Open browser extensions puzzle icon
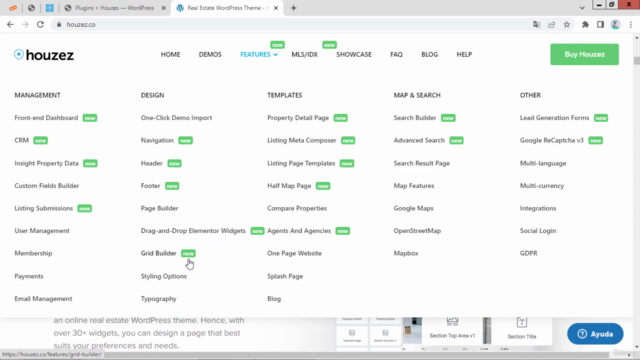The width and height of the screenshot is (640, 360). (x=585, y=24)
